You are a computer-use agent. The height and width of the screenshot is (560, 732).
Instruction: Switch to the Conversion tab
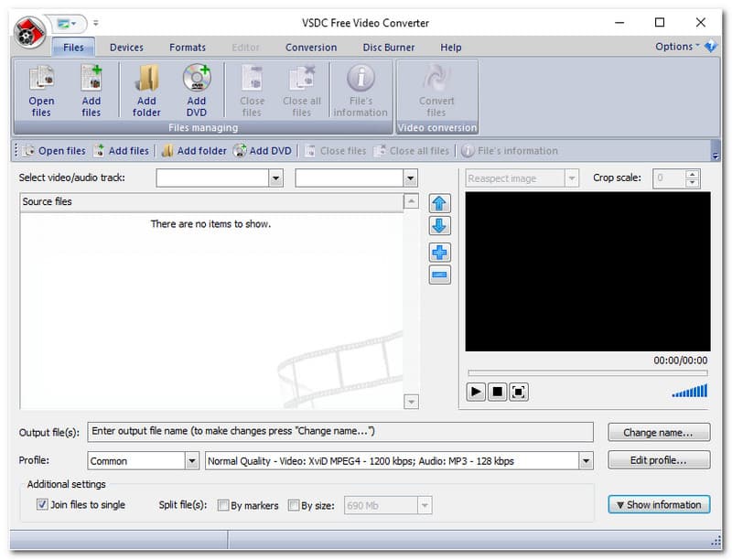311,48
